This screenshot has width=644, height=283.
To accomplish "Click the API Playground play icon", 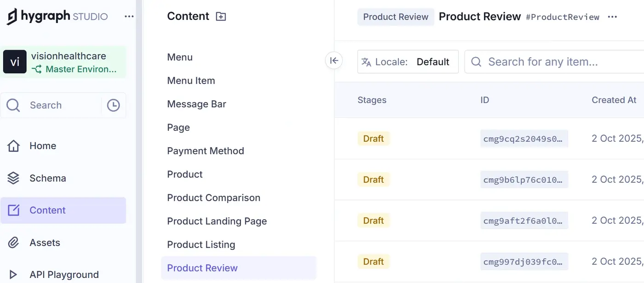I will click(x=13, y=275).
